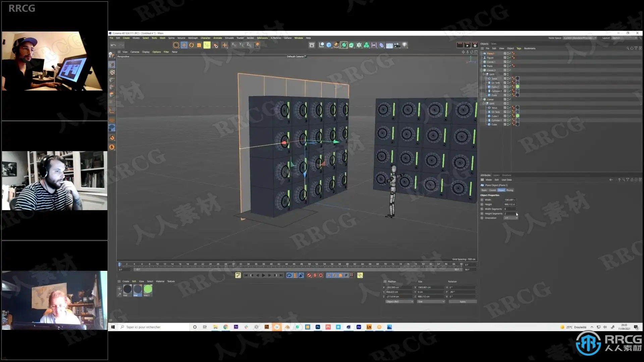The width and height of the screenshot is (644, 362).
Task: Select the Move tool in top toolbar
Action: coord(184,45)
